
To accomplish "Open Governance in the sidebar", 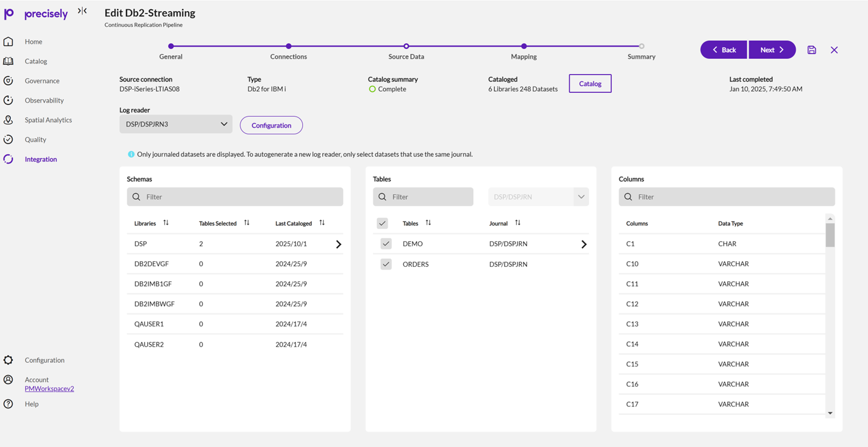I will pos(42,81).
